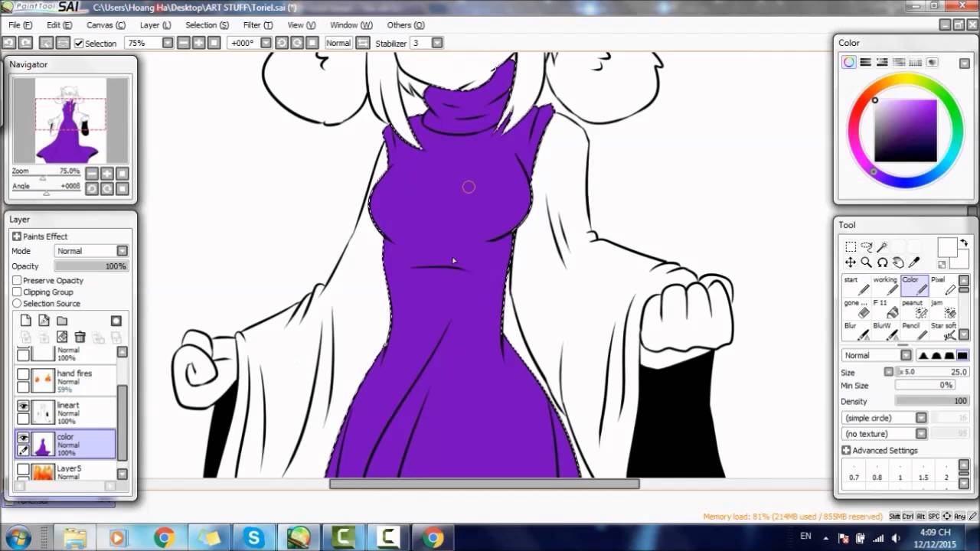
Task: Toggle the Selection checkbox in toolbar
Action: tap(78, 44)
